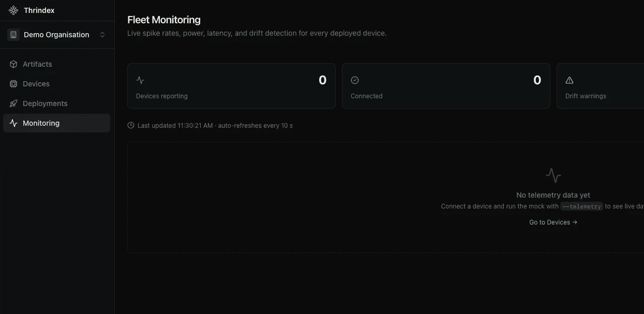This screenshot has width=644, height=314.
Task: Click the Live spike rates description text
Action: (257, 33)
